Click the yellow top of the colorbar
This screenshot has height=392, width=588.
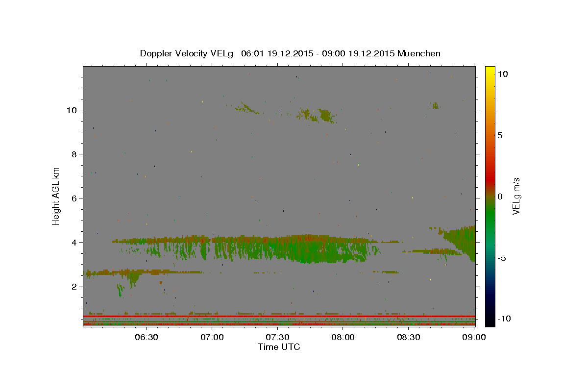click(490, 71)
